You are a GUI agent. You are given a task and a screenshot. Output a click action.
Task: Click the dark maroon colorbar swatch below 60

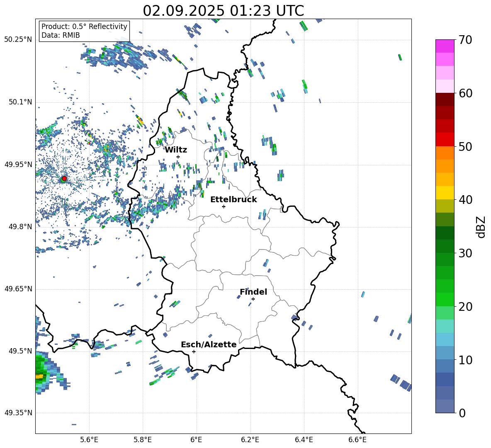coord(445,99)
